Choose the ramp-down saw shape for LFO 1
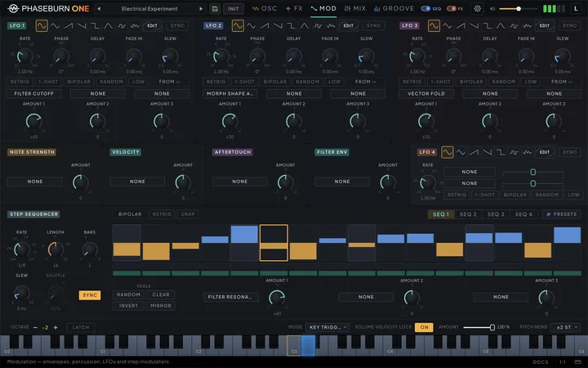This screenshot has width=588, height=368. pyautogui.click(x=82, y=26)
